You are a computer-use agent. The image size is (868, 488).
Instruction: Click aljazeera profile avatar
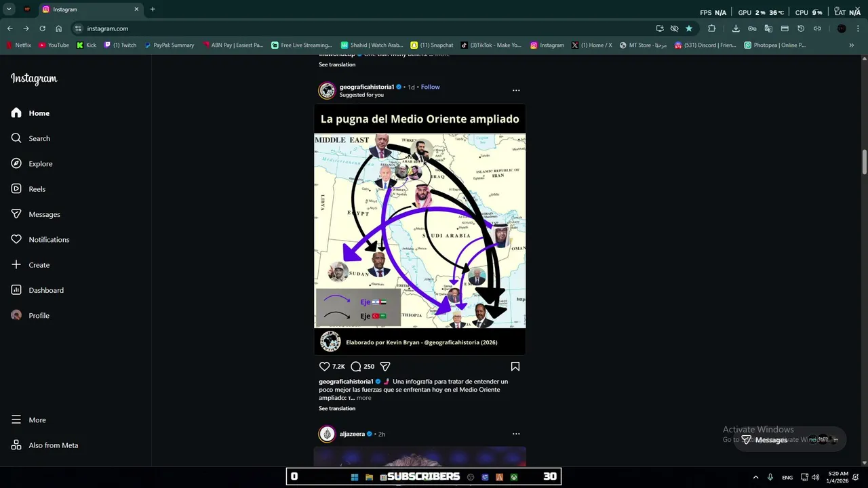tap(328, 434)
